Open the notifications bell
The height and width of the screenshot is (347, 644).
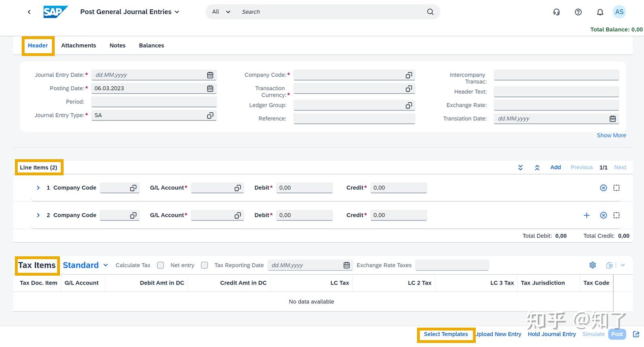(x=600, y=12)
